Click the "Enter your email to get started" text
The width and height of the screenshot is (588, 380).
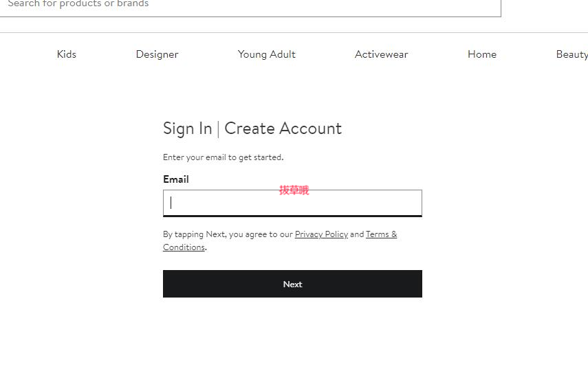(223, 157)
